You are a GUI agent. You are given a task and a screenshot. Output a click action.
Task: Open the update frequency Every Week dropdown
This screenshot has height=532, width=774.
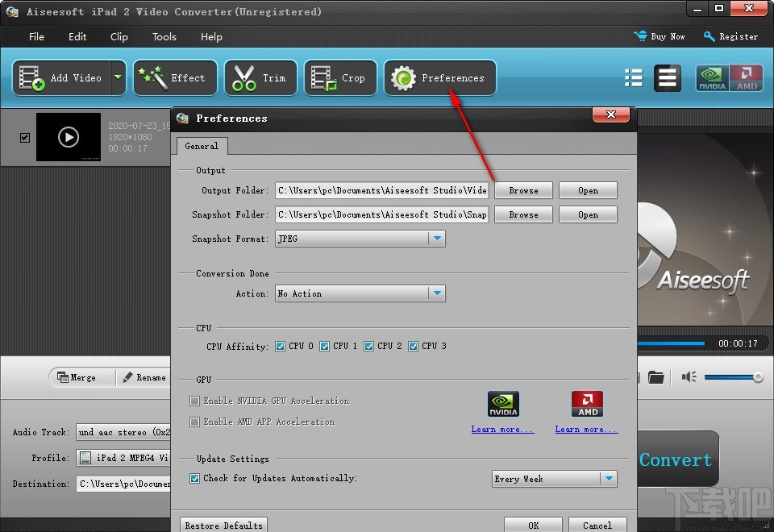tap(555, 479)
